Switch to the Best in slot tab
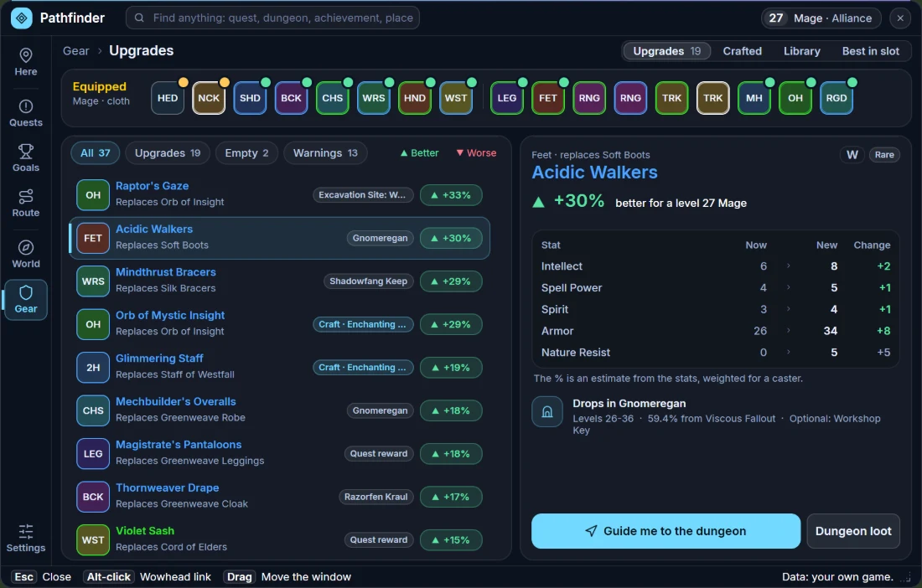The image size is (922, 588). coord(870,51)
